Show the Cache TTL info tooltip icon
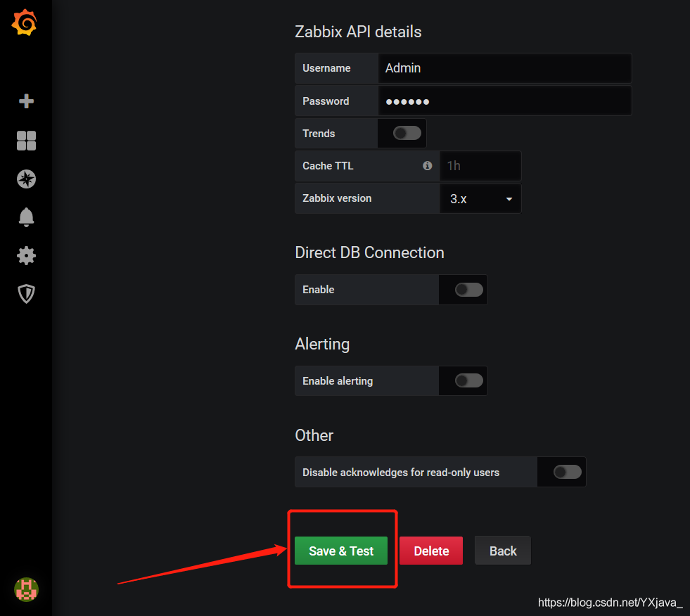The width and height of the screenshot is (690, 616). [x=427, y=165]
